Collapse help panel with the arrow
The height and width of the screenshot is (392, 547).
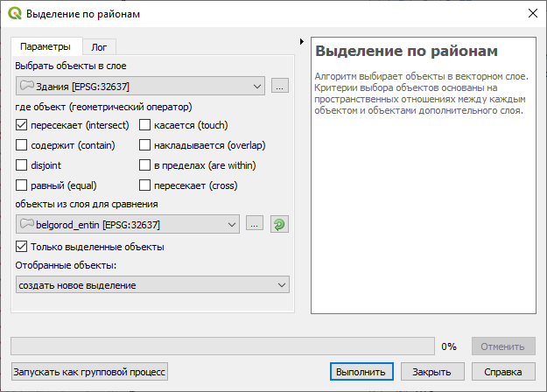[302, 42]
